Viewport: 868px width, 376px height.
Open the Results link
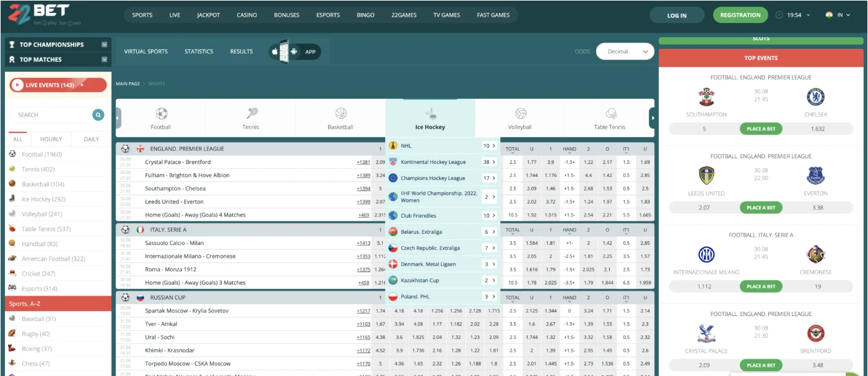[x=241, y=51]
